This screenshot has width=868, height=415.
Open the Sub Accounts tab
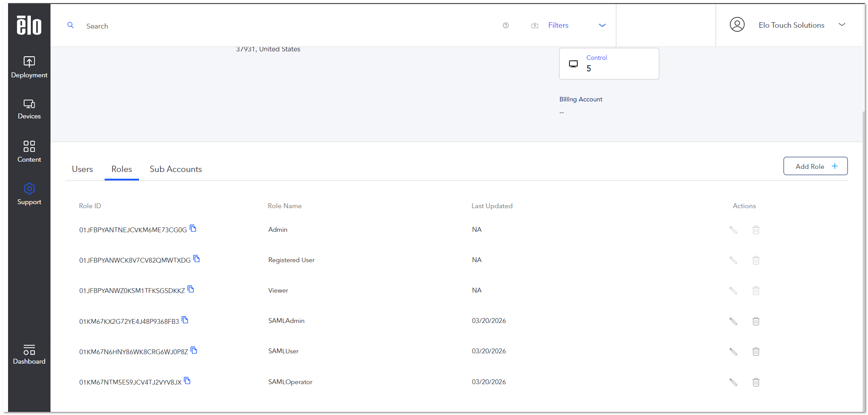pos(176,169)
